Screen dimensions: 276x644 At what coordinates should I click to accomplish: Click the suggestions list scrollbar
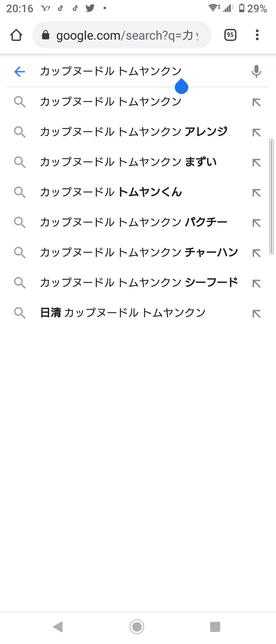tap(271, 197)
